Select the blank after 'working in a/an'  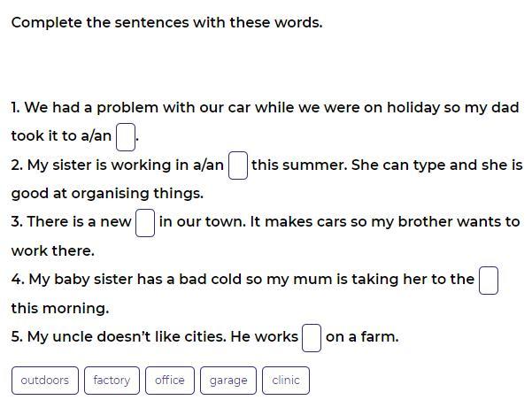238,165
